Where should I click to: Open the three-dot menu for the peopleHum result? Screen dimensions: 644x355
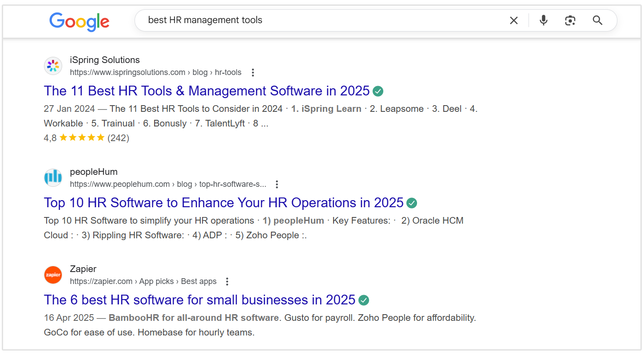(277, 184)
